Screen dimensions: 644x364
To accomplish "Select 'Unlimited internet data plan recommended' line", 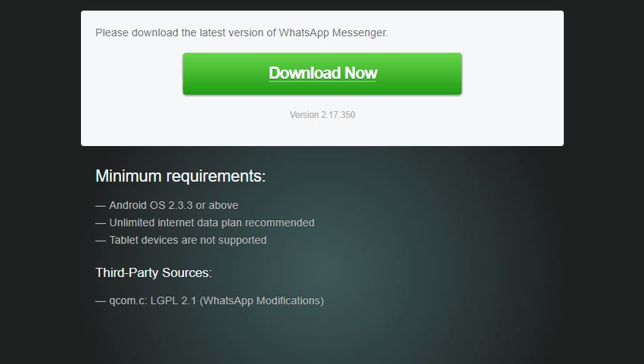I will [205, 222].
